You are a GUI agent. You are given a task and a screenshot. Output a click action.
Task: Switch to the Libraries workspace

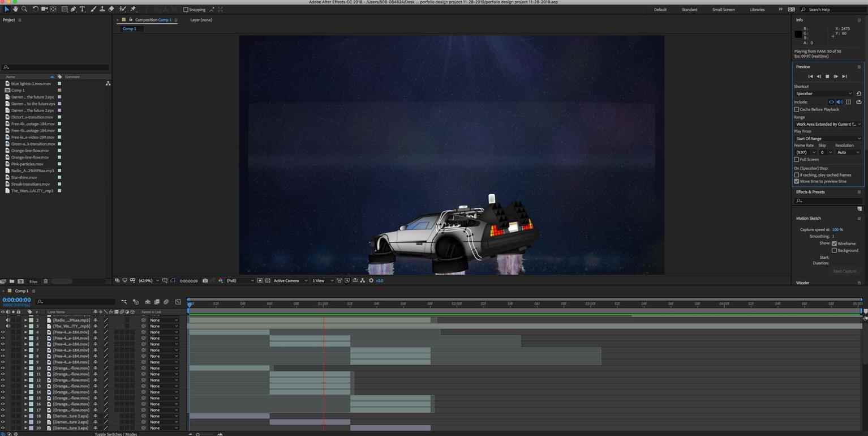(757, 10)
